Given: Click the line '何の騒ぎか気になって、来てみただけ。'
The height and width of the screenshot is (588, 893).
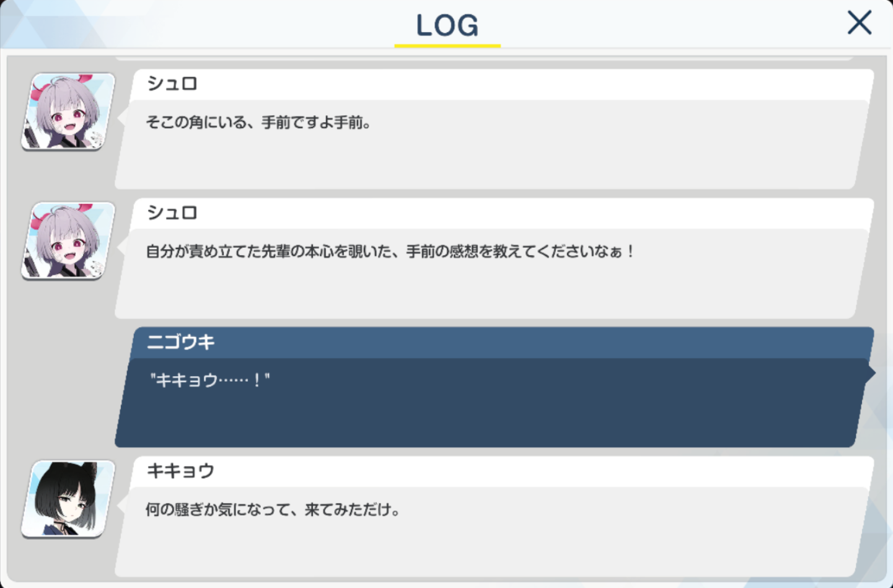Looking at the screenshot, I should (273, 510).
